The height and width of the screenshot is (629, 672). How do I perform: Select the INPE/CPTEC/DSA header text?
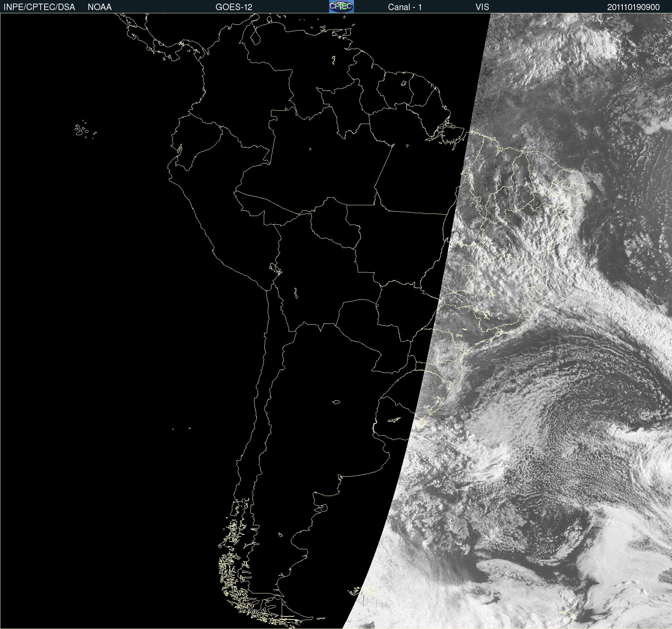click(39, 7)
